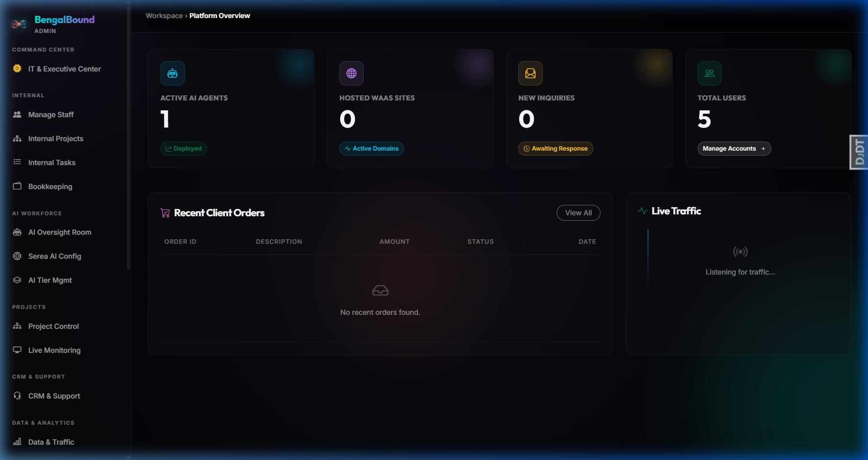Click the Active Domains badge
The width and height of the screenshot is (868, 460).
[371, 148]
